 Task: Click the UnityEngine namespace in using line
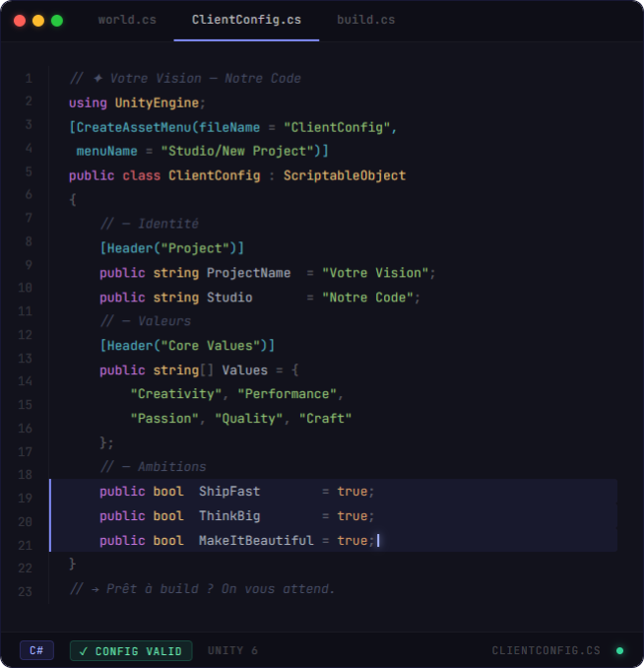coord(158,102)
